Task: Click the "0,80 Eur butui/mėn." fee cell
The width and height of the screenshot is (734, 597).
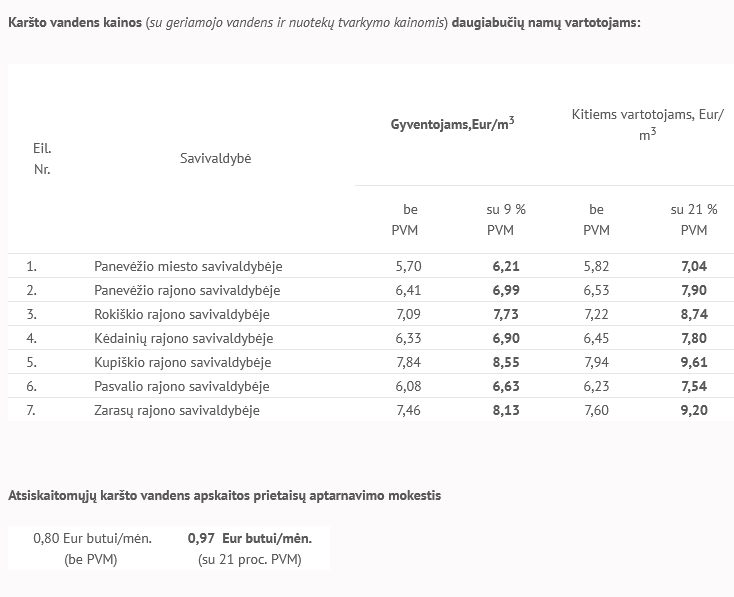Action: pos(92,538)
